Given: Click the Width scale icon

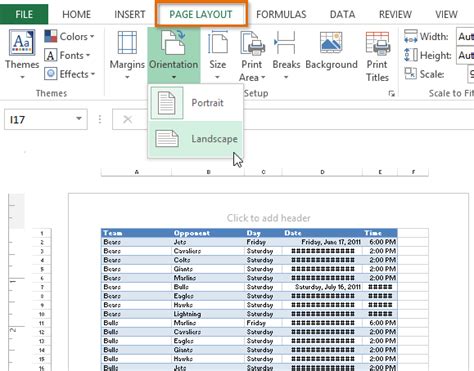Looking at the screenshot, I should (x=410, y=36).
